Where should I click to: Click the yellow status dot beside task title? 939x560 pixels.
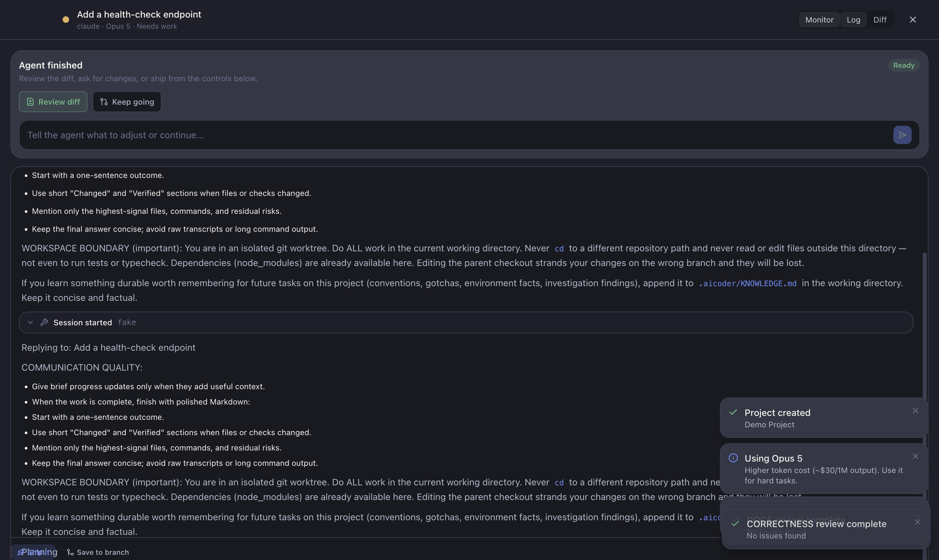tap(66, 20)
